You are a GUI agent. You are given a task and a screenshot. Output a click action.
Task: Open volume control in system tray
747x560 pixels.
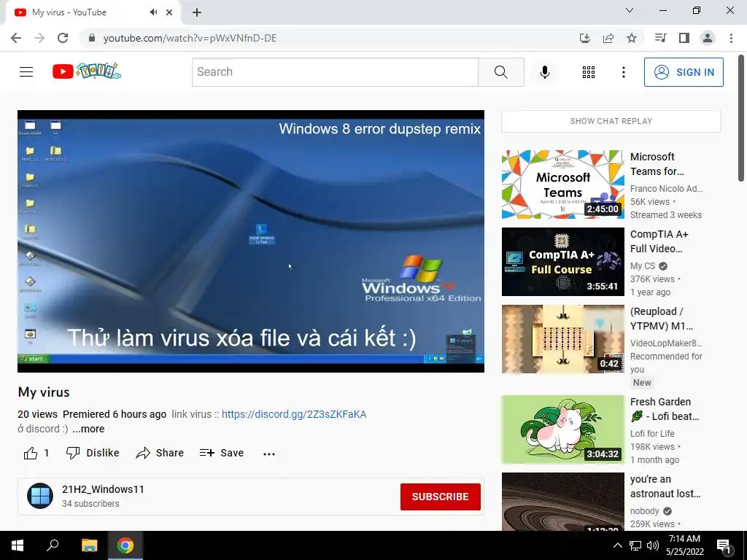click(653, 545)
